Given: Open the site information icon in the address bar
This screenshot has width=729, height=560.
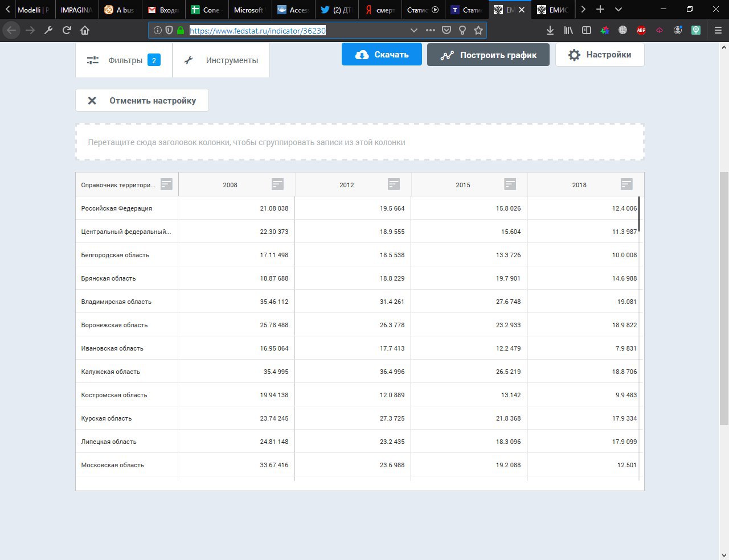Looking at the screenshot, I should [158, 30].
